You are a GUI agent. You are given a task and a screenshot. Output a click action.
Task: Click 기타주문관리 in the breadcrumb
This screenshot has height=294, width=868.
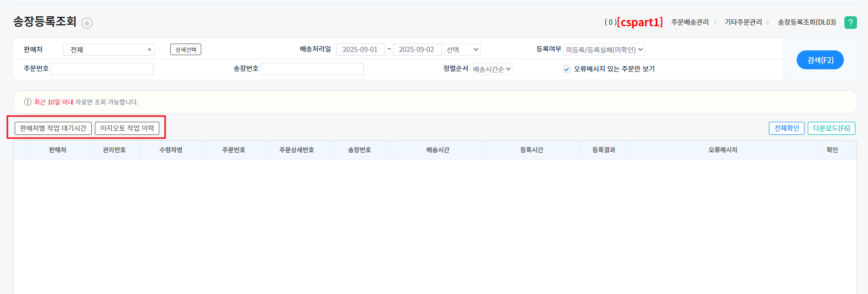pos(743,22)
